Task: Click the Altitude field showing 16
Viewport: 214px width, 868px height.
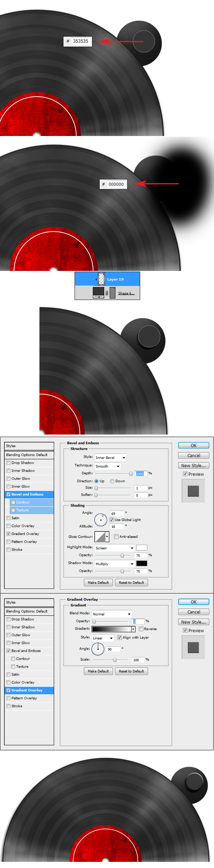Action: [x=117, y=526]
